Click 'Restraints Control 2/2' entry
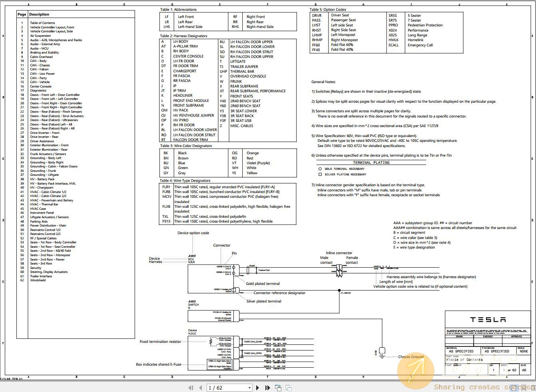This screenshot has width=536, height=392. [45, 234]
